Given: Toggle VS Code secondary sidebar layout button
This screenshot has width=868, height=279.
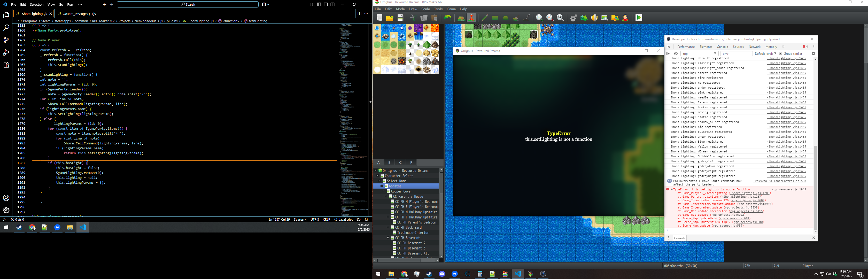Looking at the screenshot, I should 332,4.
